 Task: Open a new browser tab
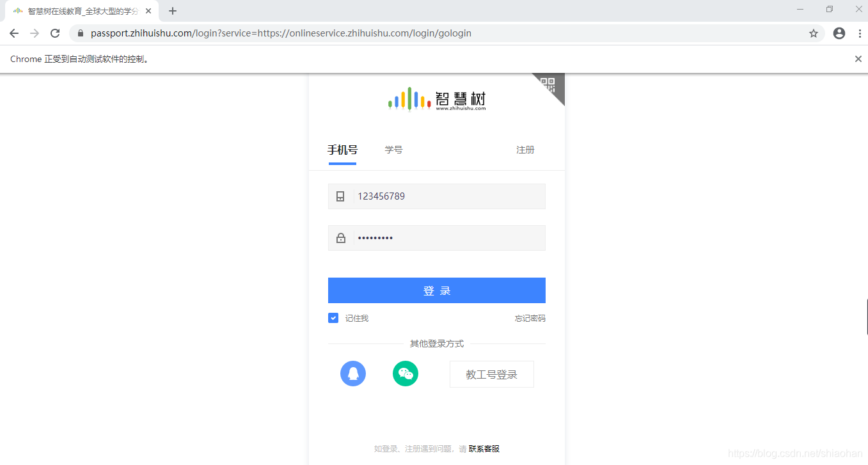(x=173, y=11)
